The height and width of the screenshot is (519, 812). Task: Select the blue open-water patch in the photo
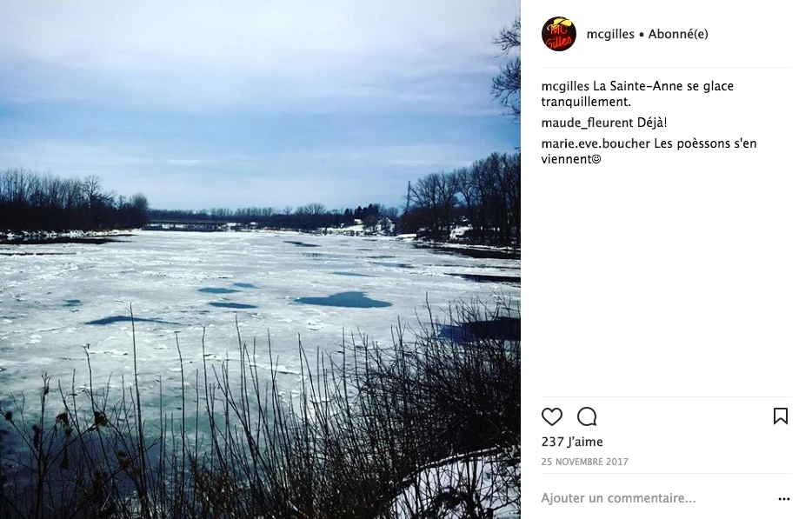343,300
